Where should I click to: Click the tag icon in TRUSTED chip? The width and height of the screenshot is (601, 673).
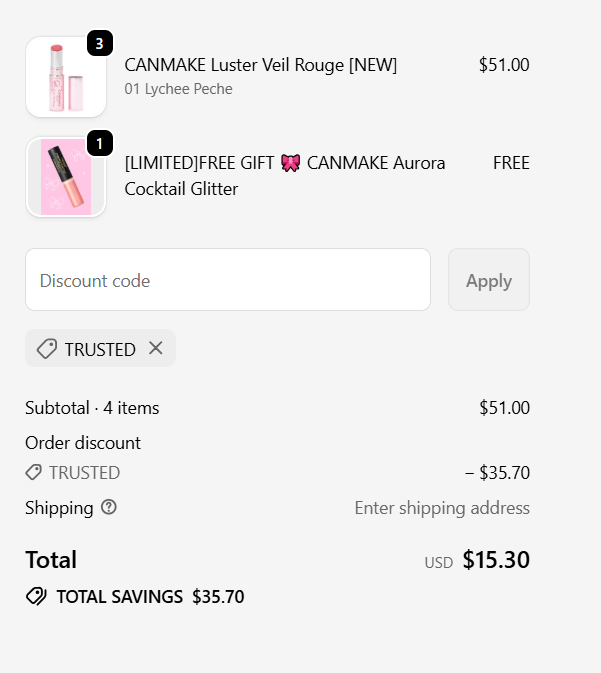[x=46, y=349]
